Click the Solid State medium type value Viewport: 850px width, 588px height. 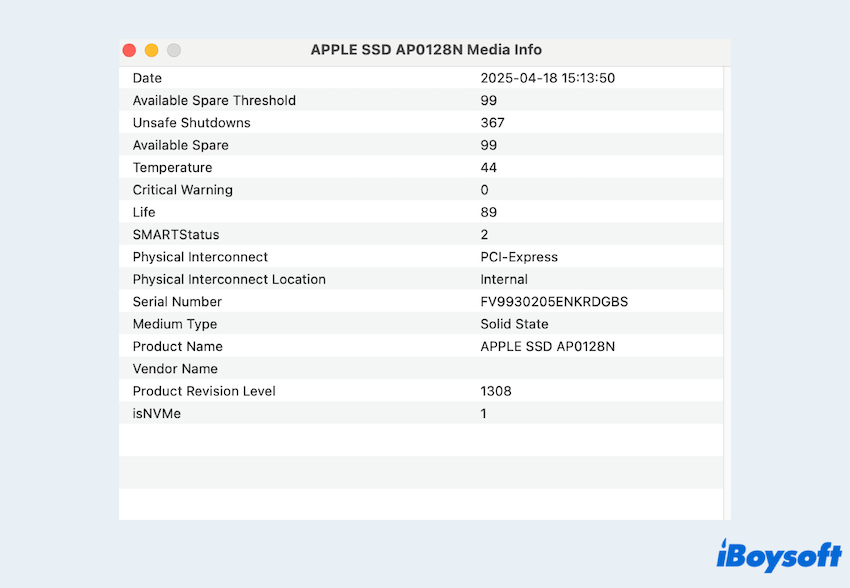click(x=514, y=324)
